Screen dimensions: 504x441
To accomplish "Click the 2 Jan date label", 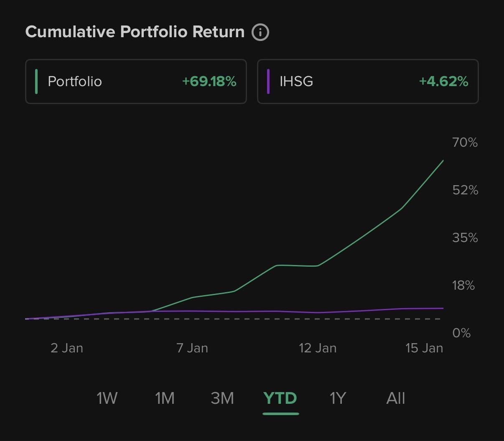I will click(x=67, y=348).
